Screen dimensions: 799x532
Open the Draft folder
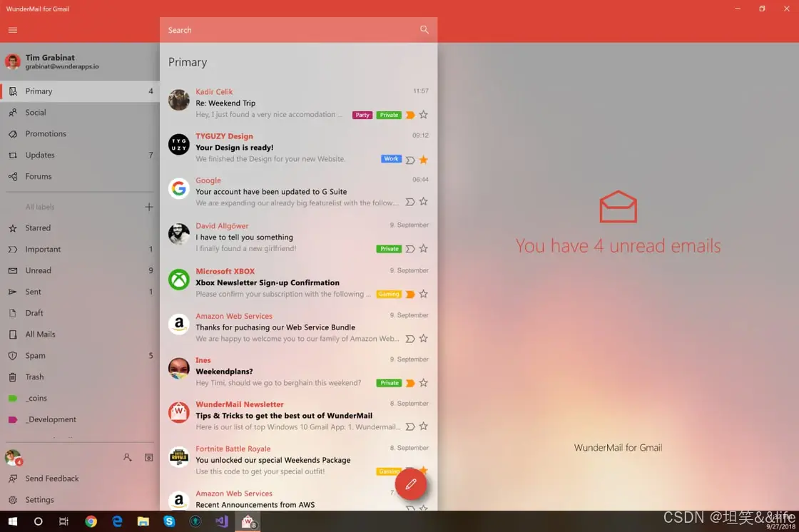coord(80,313)
